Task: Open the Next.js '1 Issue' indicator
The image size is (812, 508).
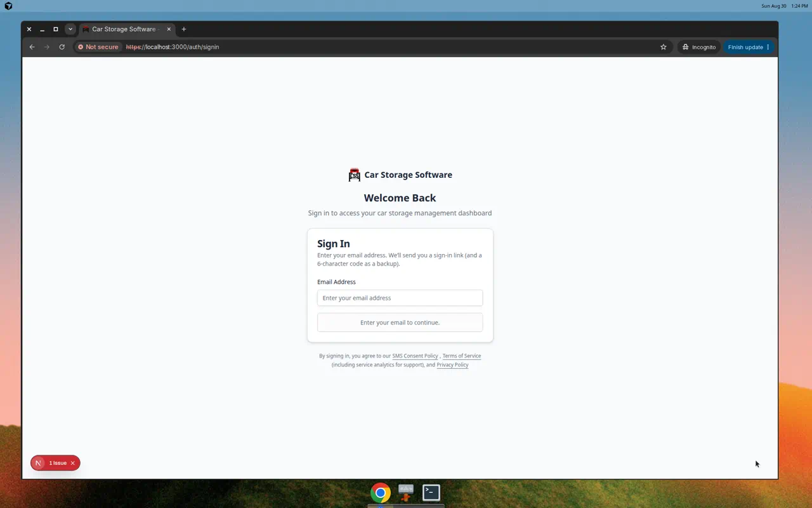Action: (58, 463)
